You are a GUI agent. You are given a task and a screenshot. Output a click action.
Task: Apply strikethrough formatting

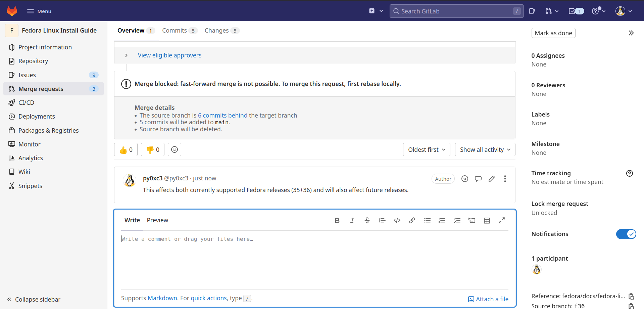[367, 220]
